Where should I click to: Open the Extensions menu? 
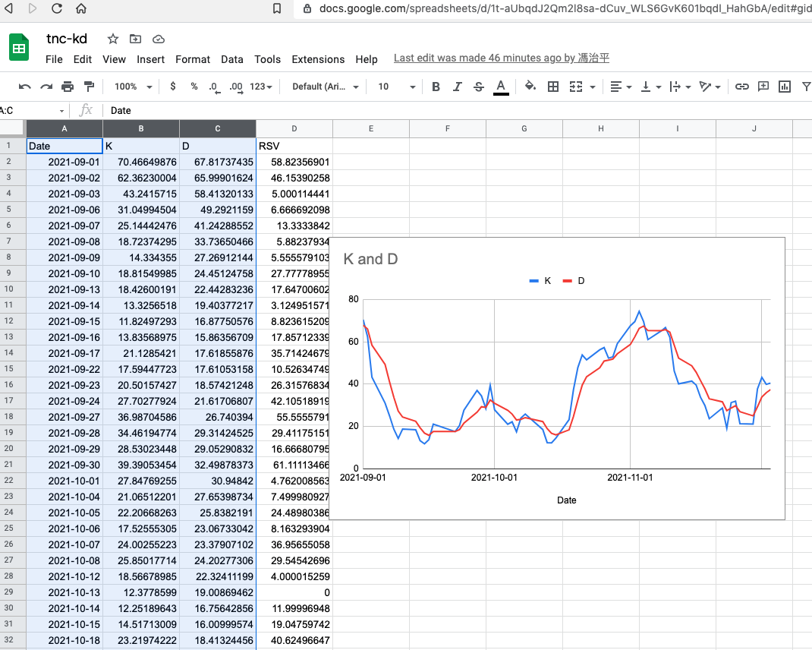point(318,59)
